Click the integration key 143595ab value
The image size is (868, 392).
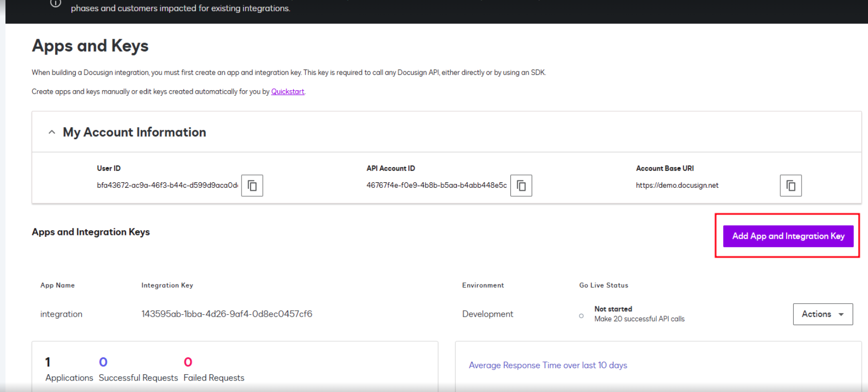[x=227, y=314]
